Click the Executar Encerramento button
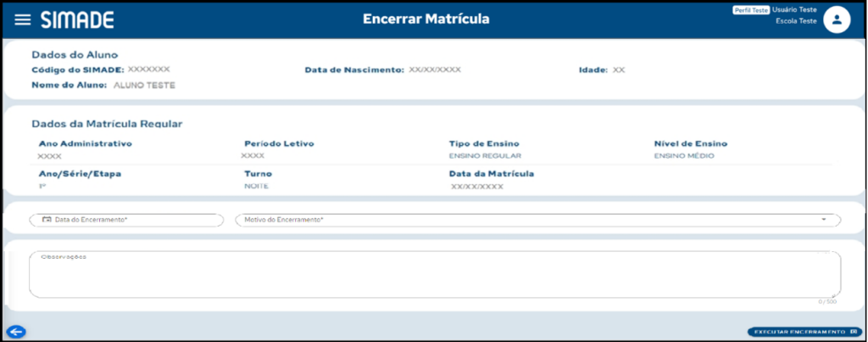This screenshot has height=342, width=868. 804,332
